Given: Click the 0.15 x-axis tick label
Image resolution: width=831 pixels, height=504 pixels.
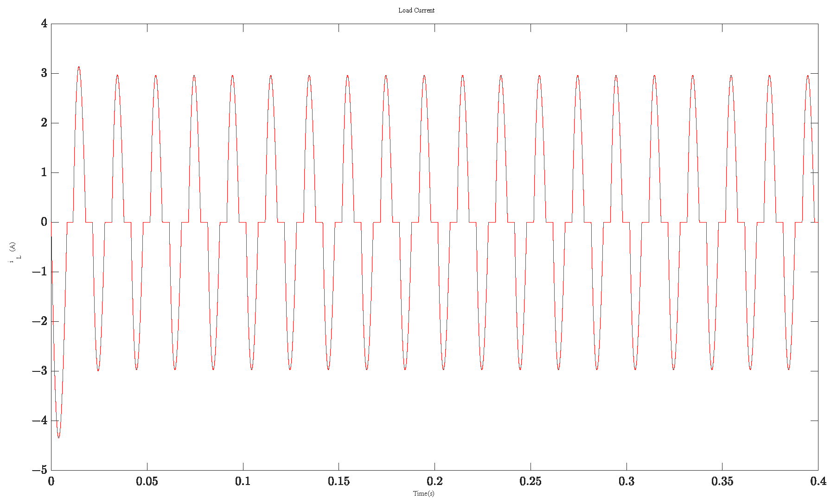Looking at the screenshot, I should 339,481.
